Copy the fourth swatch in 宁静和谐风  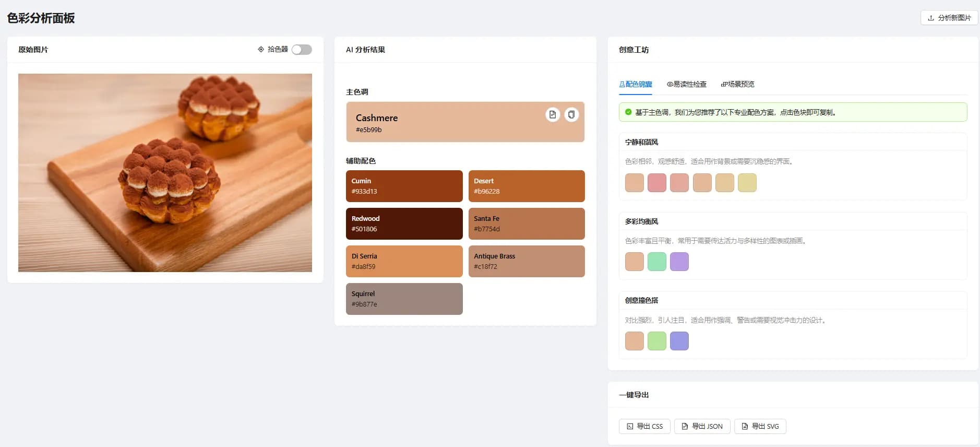click(702, 183)
